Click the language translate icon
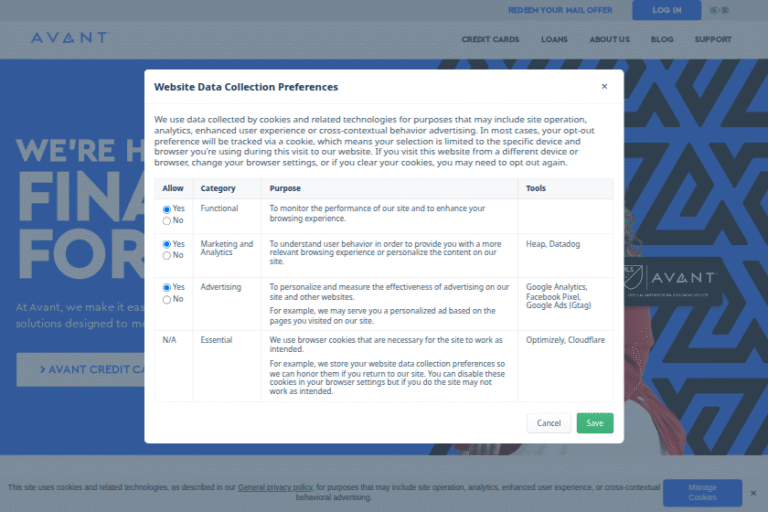Image resolution: width=768 pixels, height=512 pixels. pos(719,10)
